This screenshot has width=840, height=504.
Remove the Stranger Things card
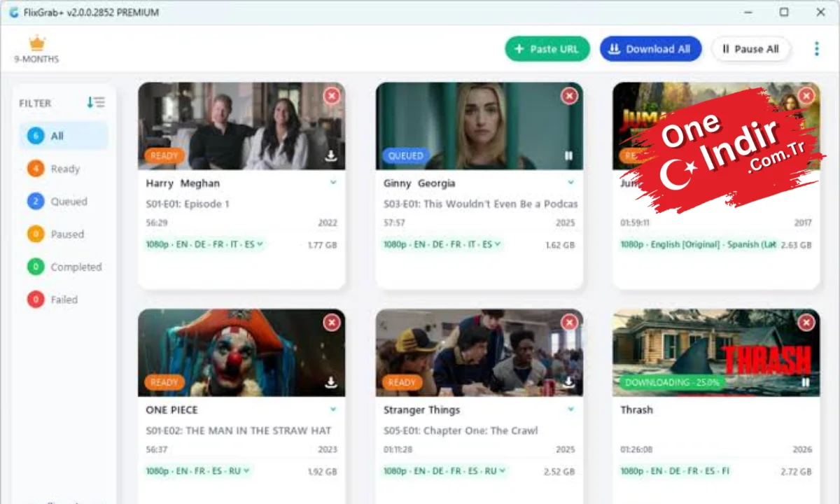click(x=570, y=323)
